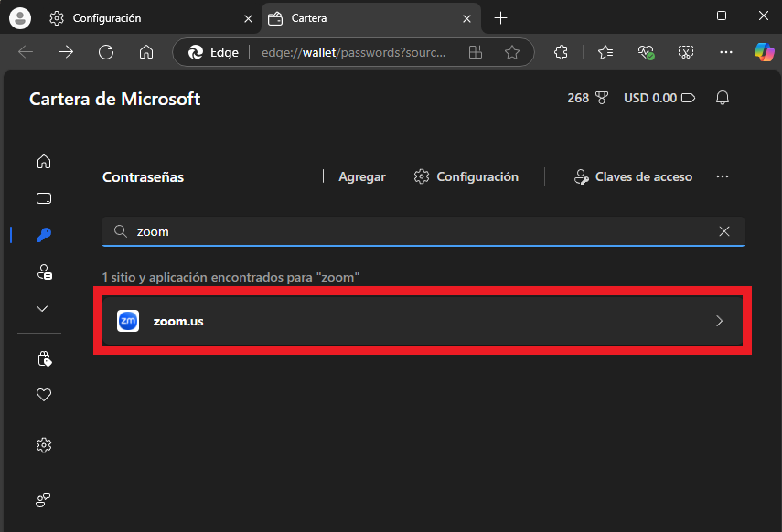Screen dimensions: 782x532
Task: Launch Copilot from the toolbar
Action: click(764, 52)
